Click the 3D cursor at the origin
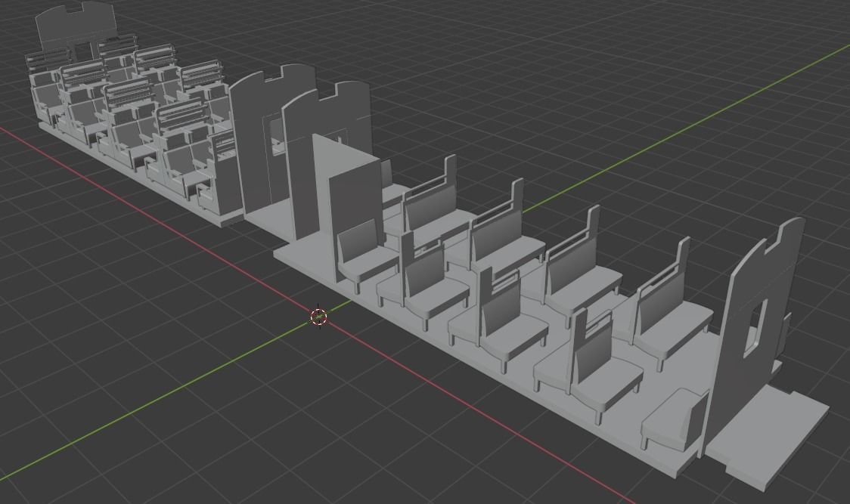 (x=319, y=317)
